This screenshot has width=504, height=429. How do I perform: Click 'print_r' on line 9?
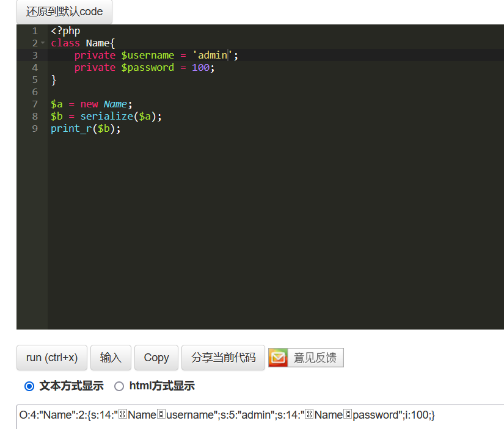tap(71, 128)
